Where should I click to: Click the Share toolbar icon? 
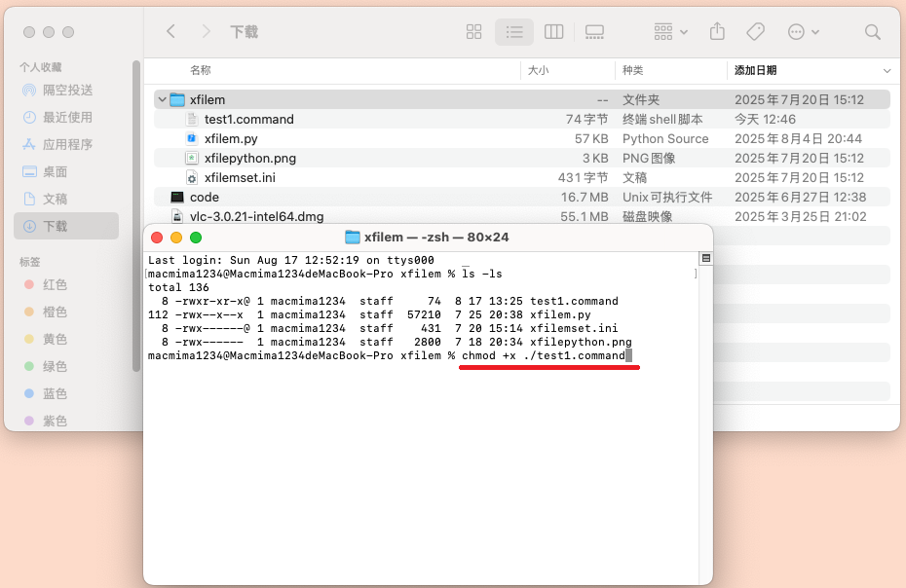click(718, 32)
